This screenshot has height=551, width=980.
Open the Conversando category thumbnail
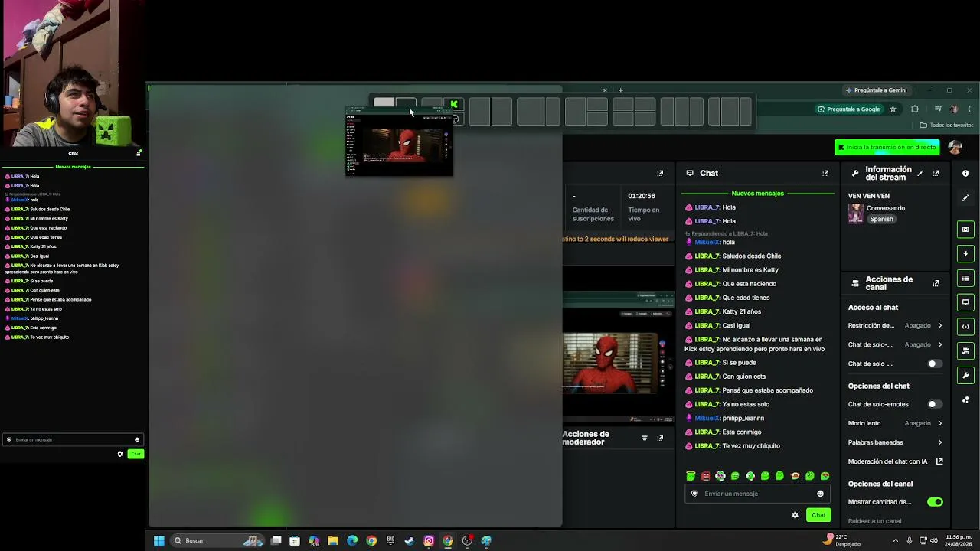coord(855,214)
